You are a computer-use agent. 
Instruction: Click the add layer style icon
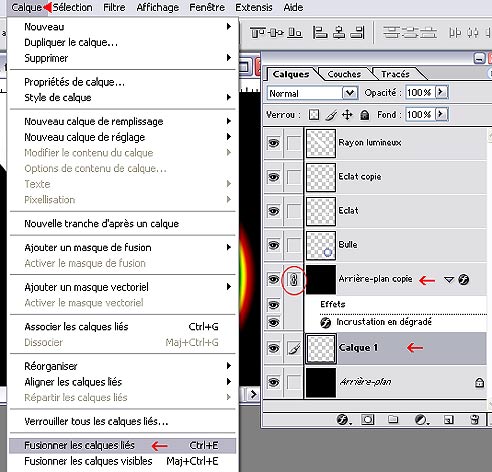[x=343, y=419]
